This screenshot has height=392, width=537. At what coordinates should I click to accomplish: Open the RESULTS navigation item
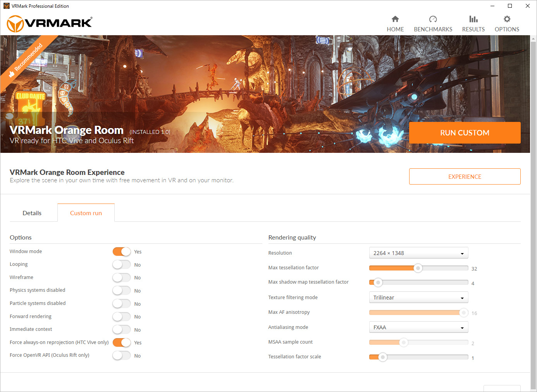473,29
